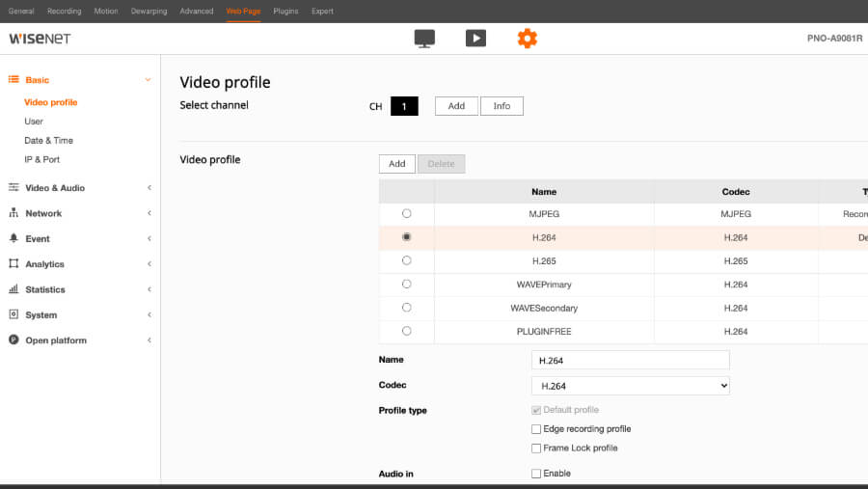
Task: Open Date & Time settings
Action: 48,141
